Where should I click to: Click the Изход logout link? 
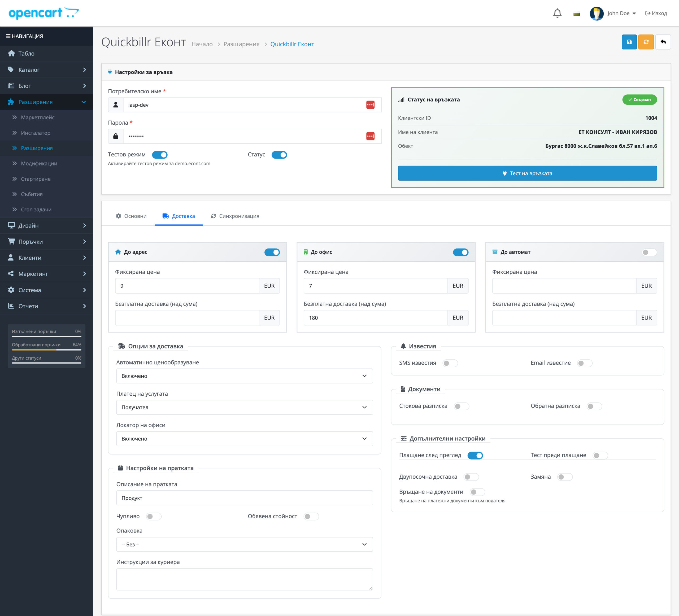[656, 14]
